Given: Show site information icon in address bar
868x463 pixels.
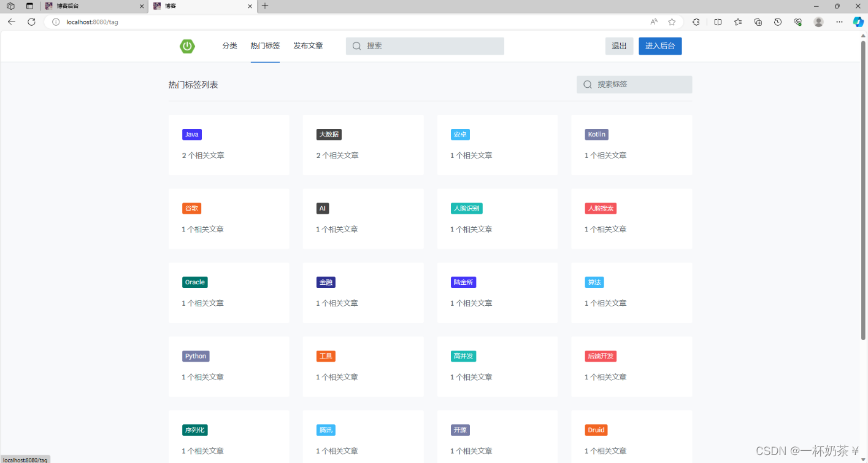Looking at the screenshot, I should (56, 21).
